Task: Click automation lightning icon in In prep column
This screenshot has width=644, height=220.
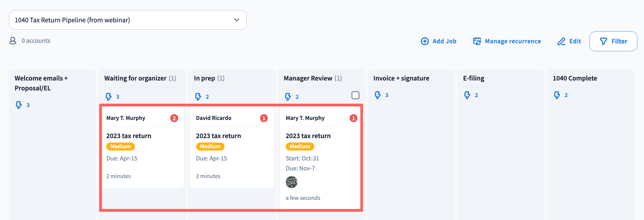Action: click(x=198, y=97)
